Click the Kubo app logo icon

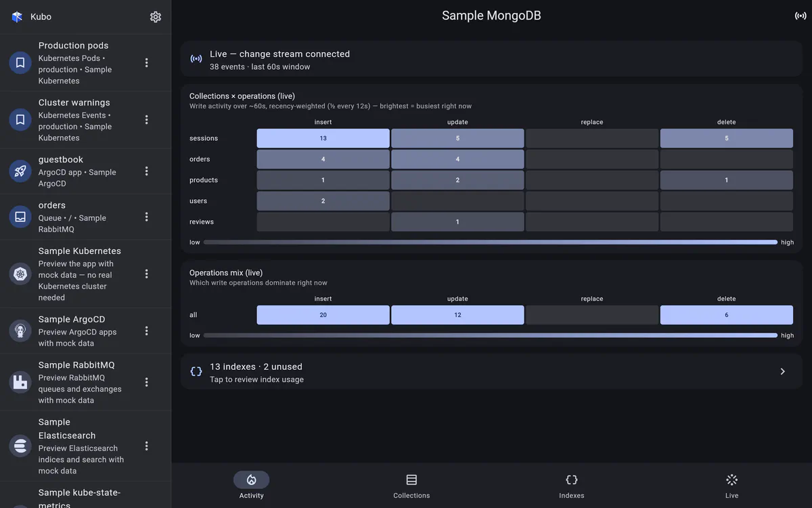[x=17, y=17]
